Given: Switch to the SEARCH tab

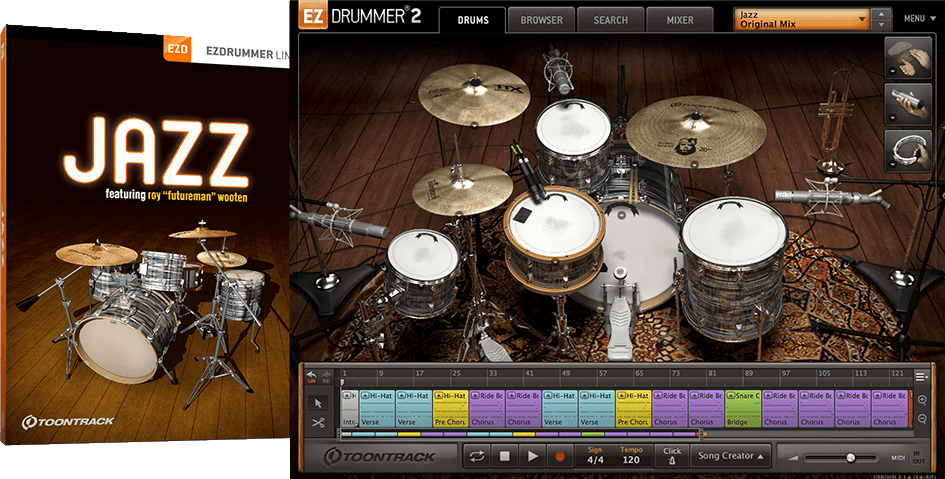Looking at the screenshot, I should pos(611,20).
